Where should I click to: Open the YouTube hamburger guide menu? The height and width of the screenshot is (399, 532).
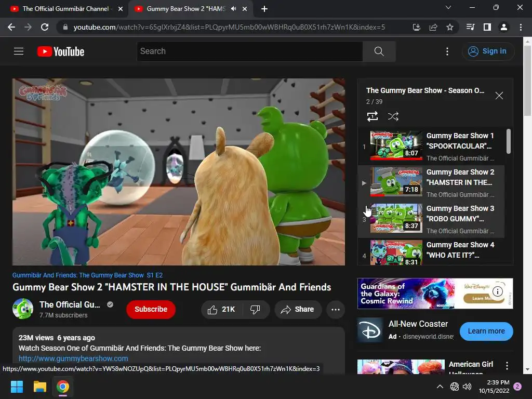pyautogui.click(x=19, y=51)
